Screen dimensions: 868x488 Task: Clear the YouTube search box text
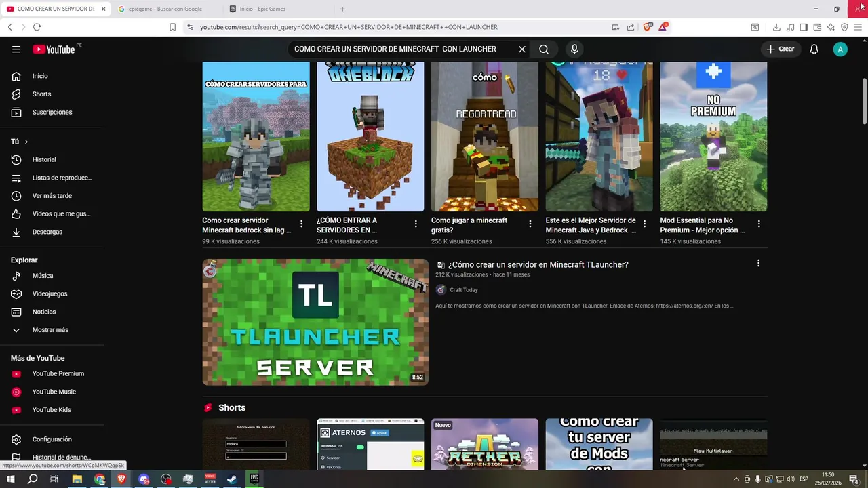[522, 49]
